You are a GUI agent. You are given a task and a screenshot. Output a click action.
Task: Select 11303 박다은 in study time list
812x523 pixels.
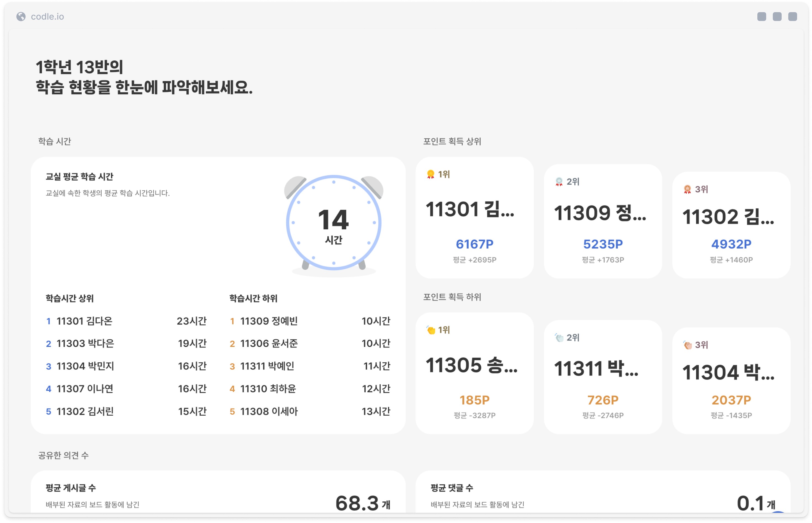[x=85, y=343]
